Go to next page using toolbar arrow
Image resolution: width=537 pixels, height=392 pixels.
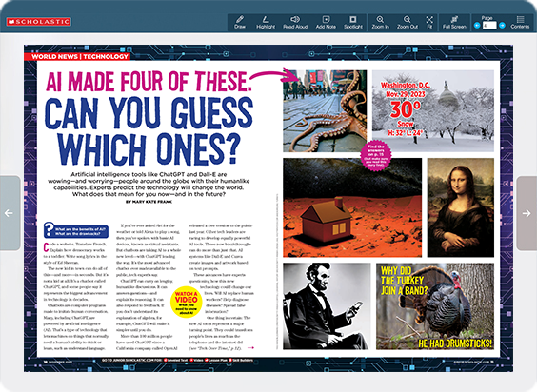click(x=502, y=26)
